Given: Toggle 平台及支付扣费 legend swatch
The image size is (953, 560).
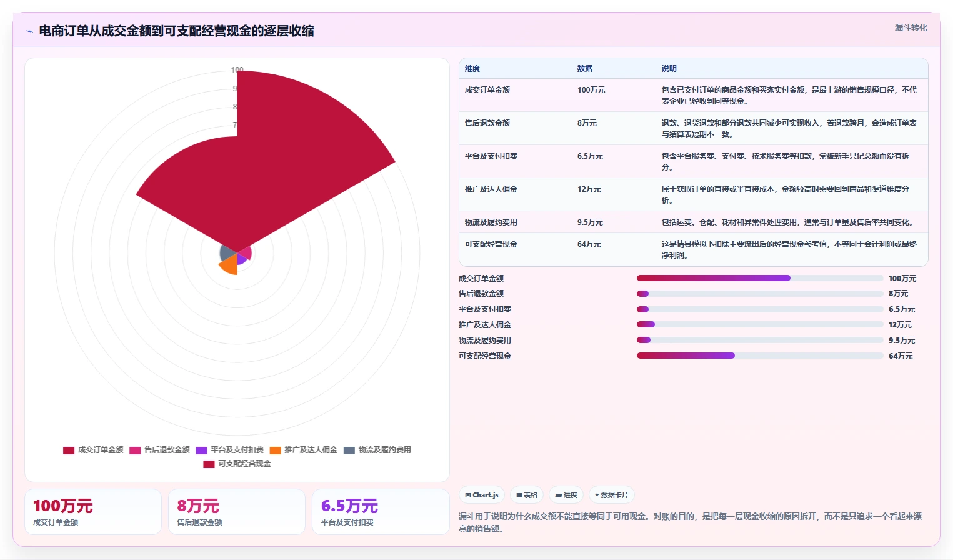Looking at the screenshot, I should 201,450.
